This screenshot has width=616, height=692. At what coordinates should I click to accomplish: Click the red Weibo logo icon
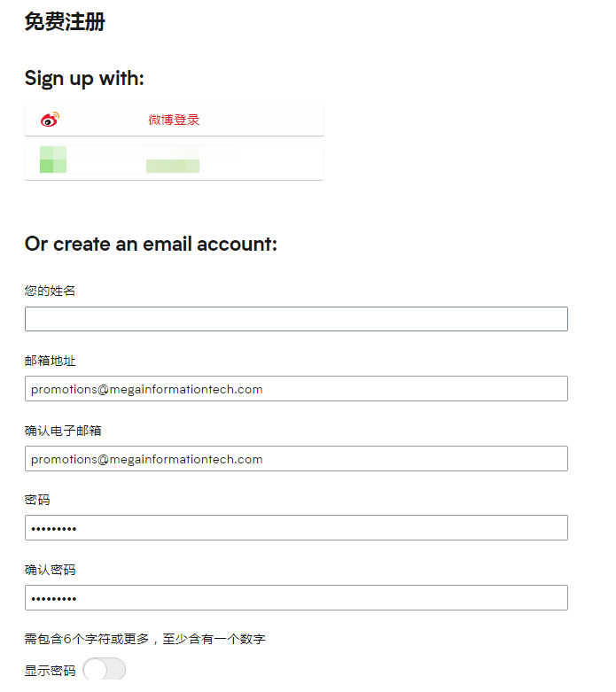(50, 120)
